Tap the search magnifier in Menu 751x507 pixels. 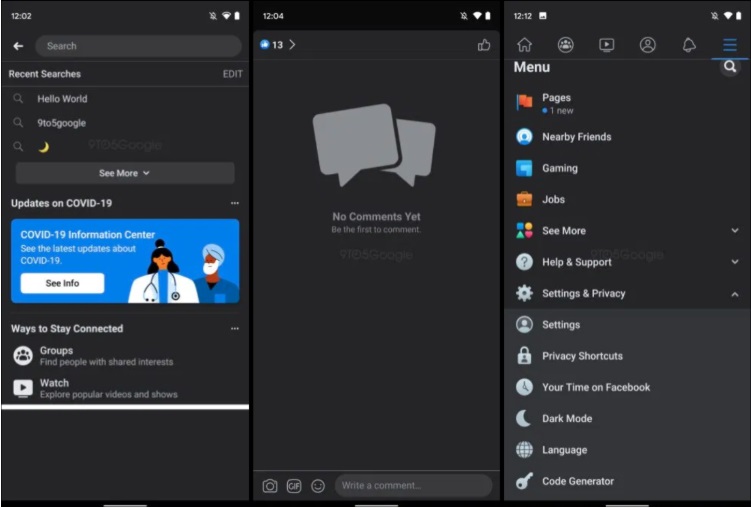pyautogui.click(x=730, y=67)
